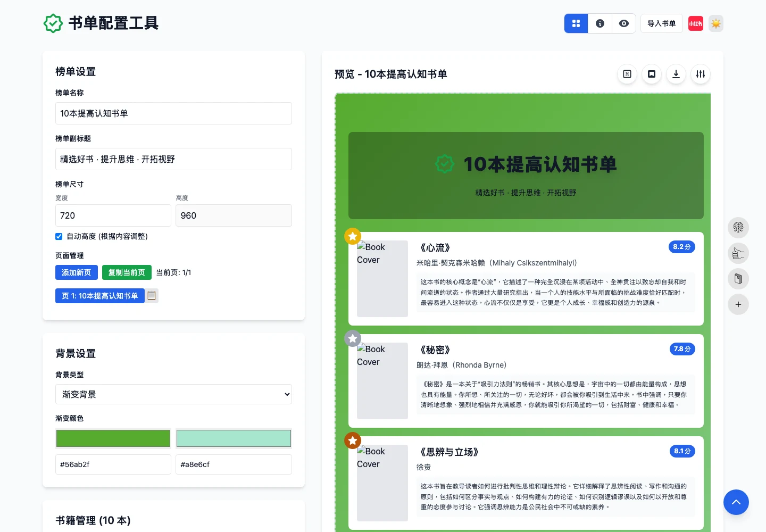Open the preview adjustment sliders icon
Image resolution: width=766 pixels, height=532 pixels.
pyautogui.click(x=701, y=74)
